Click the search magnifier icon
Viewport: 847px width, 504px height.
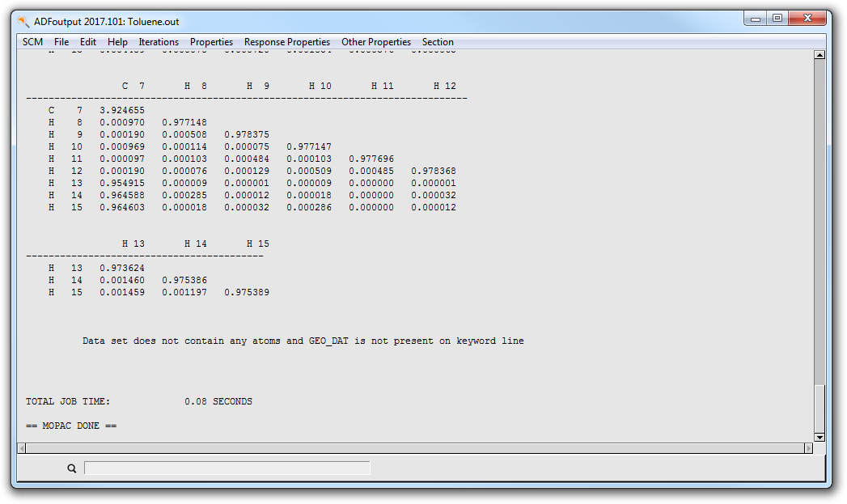click(71, 468)
